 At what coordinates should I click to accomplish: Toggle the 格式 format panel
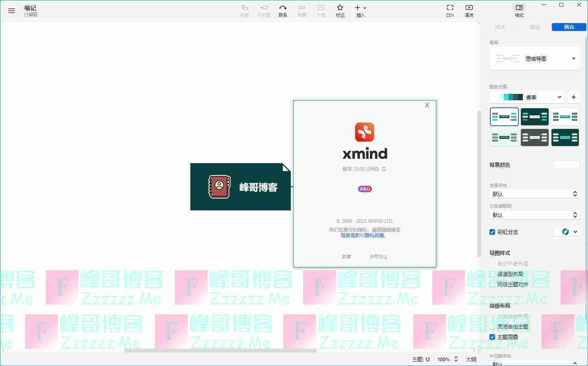(x=519, y=11)
